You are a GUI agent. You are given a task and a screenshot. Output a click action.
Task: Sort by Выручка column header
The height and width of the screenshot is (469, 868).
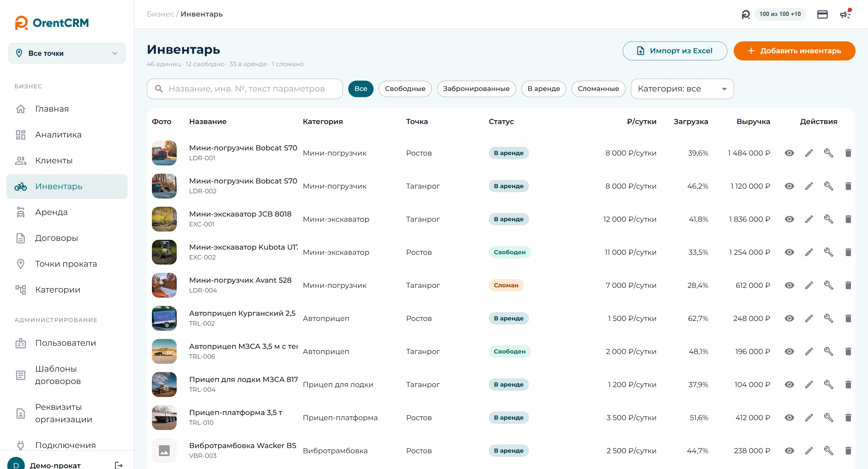[753, 121]
